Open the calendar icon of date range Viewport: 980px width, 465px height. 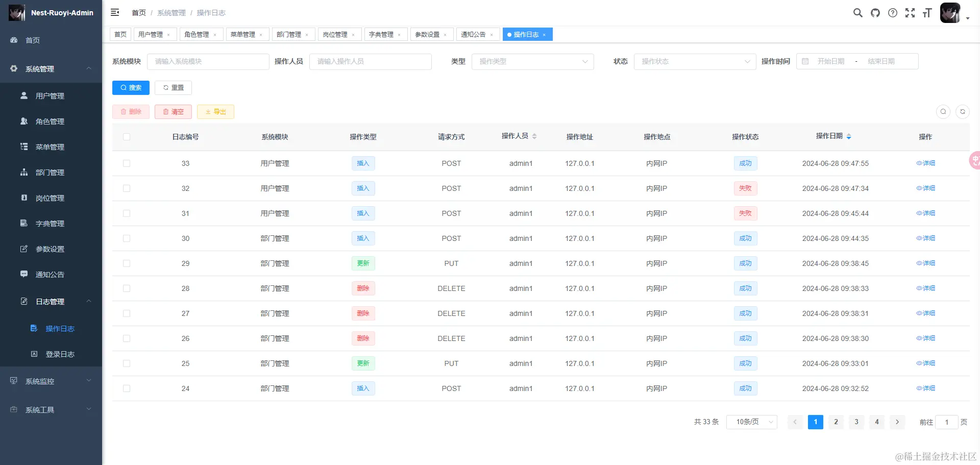(805, 61)
